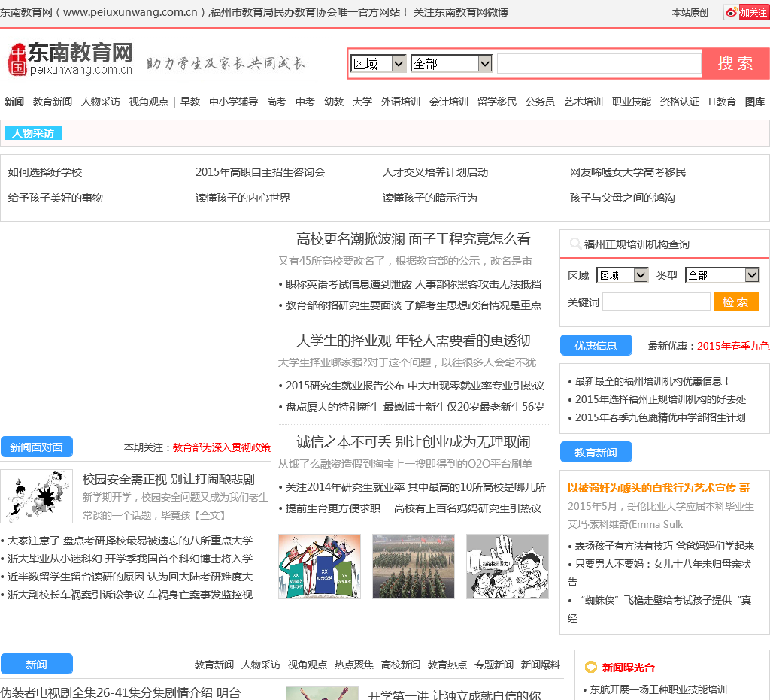
Task: Click the magnifier icon beside 福州正规培训机构查询
Action: point(575,244)
